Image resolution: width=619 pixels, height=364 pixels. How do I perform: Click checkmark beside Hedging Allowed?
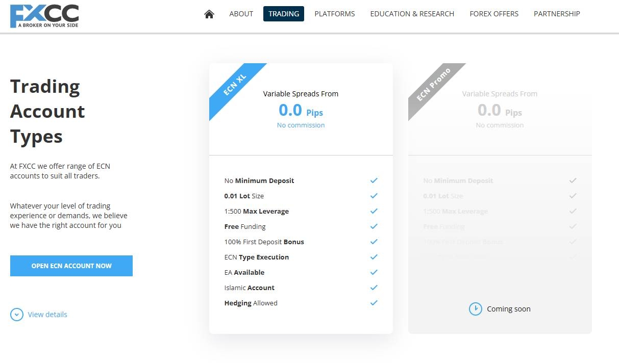pyautogui.click(x=374, y=303)
